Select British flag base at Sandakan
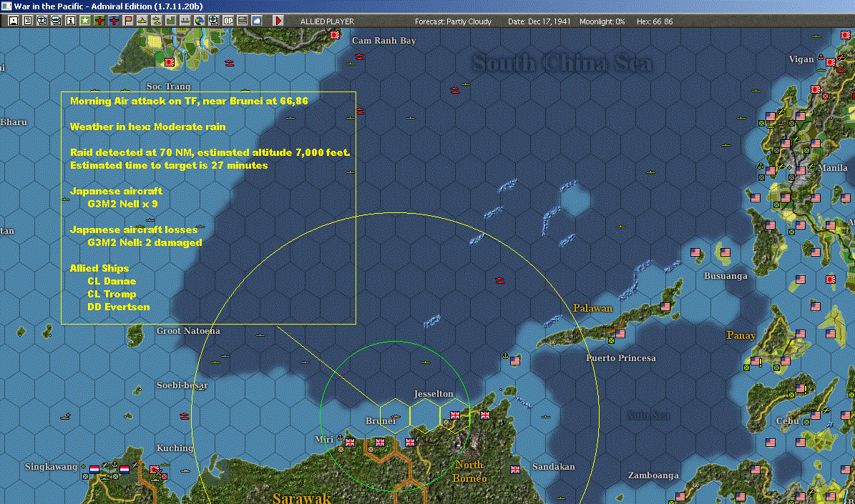The height and width of the screenshot is (504, 855). click(x=514, y=469)
